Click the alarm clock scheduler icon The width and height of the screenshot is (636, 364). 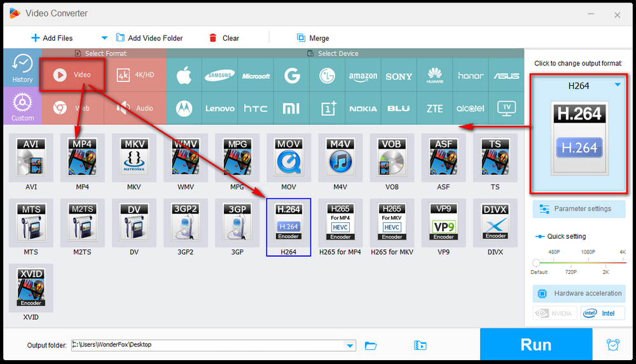click(613, 345)
